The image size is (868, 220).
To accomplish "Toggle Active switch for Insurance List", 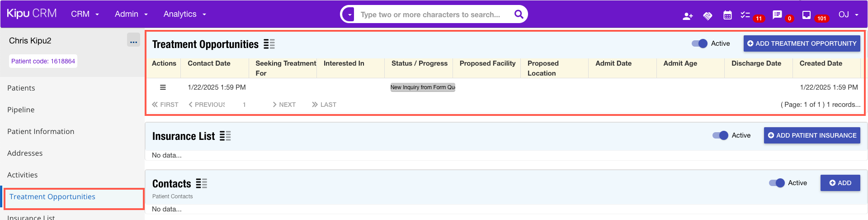I will [720, 135].
